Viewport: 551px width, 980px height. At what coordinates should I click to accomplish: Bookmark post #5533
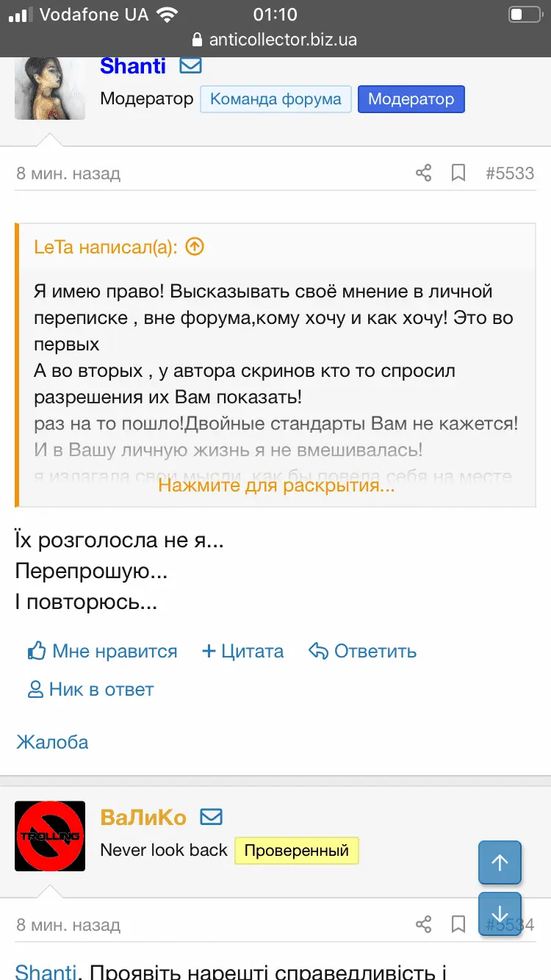click(458, 173)
